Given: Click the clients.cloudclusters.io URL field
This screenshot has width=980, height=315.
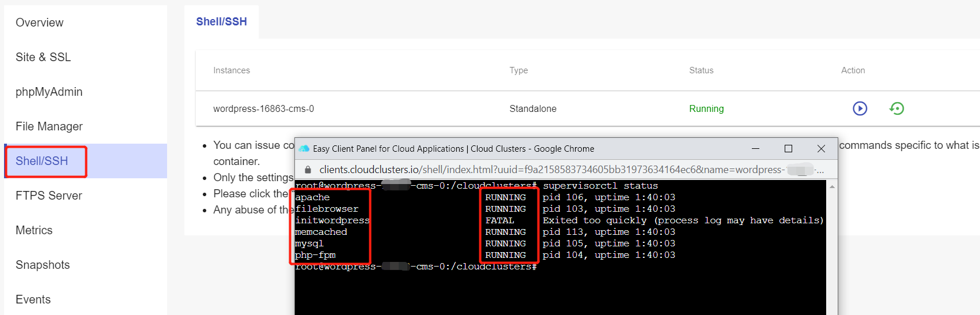Looking at the screenshot, I should (572, 170).
